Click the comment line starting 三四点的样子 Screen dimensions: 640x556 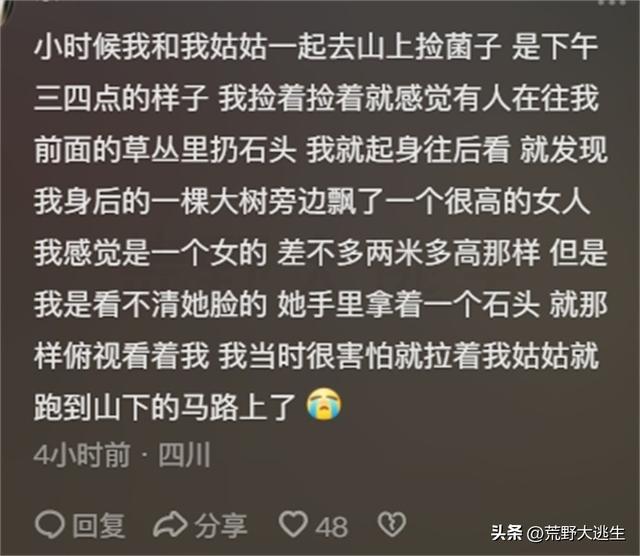click(x=316, y=99)
